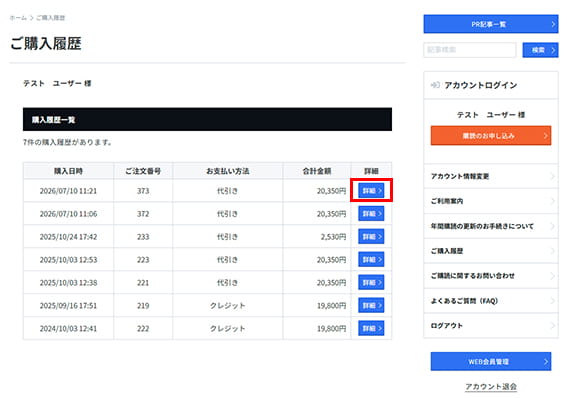Click the 合計金額 column header

click(317, 171)
